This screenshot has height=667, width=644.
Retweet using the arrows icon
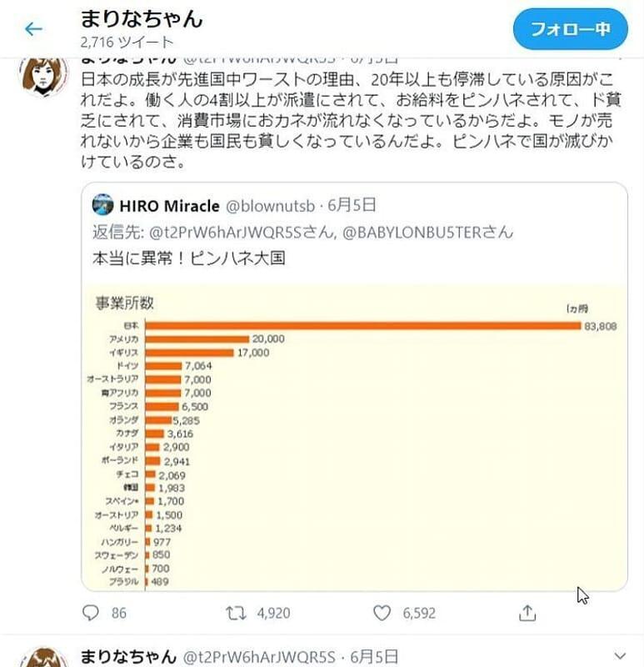[236, 613]
